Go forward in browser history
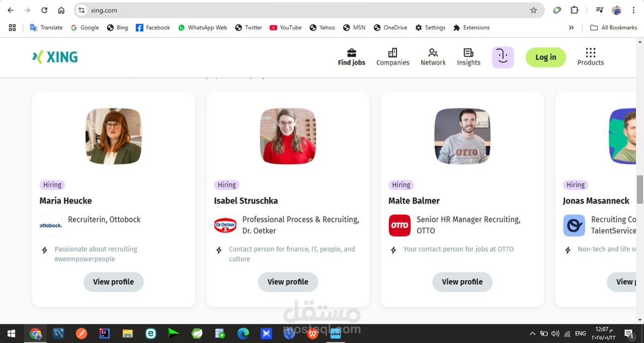The width and height of the screenshot is (644, 343). (x=27, y=10)
